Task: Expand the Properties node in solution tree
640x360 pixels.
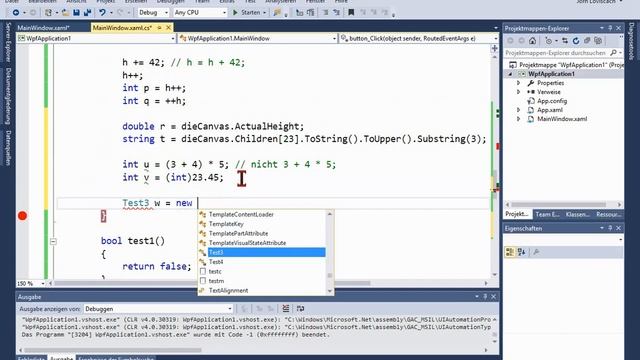Action: click(518, 83)
